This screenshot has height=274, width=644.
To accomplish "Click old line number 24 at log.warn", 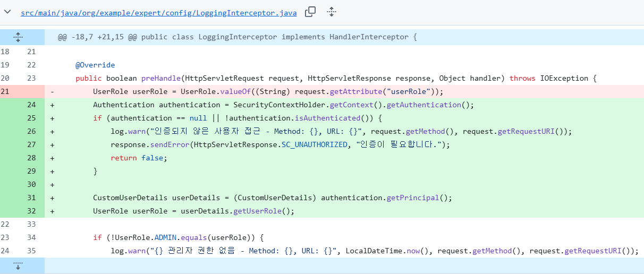I will tap(5, 251).
